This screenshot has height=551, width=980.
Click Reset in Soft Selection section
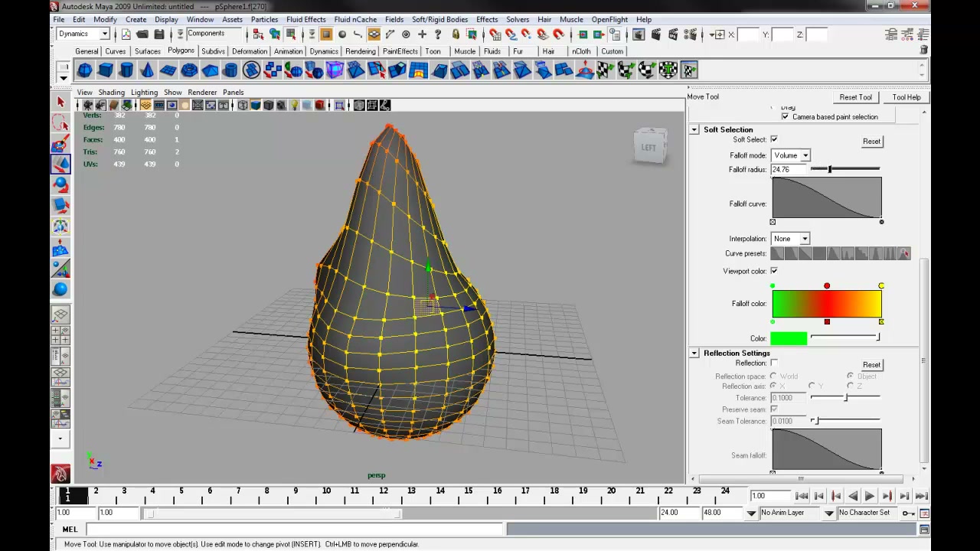[871, 141]
